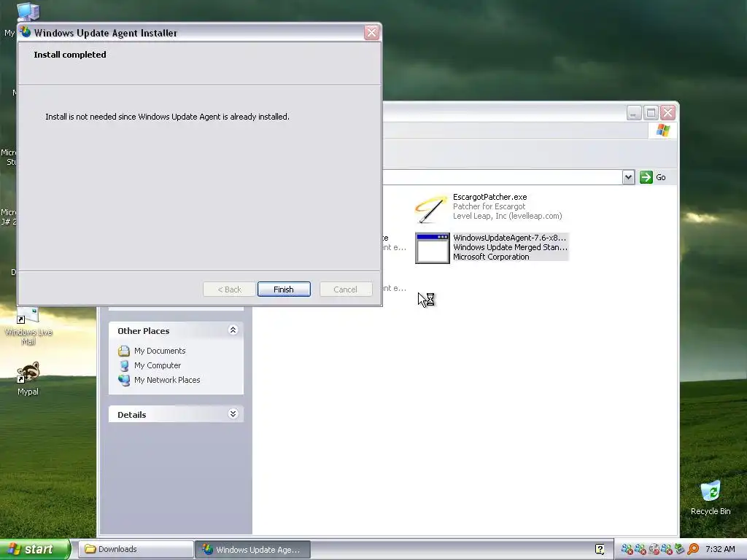Click the disconnected globe tray icon
This screenshot has width=747, height=560.
(x=654, y=550)
